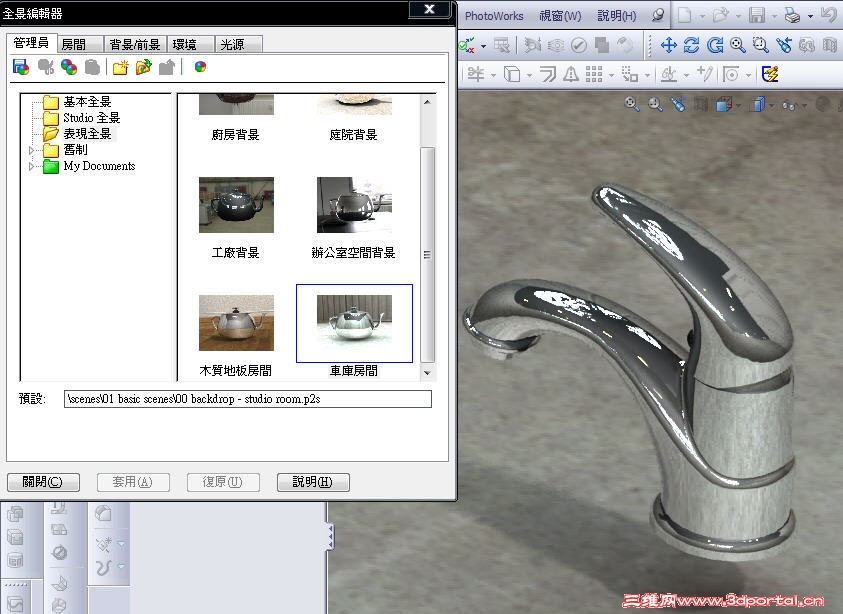Open the grid pattern dropdown arrow
Image resolution: width=843 pixels, height=614 pixels.
tap(611, 75)
